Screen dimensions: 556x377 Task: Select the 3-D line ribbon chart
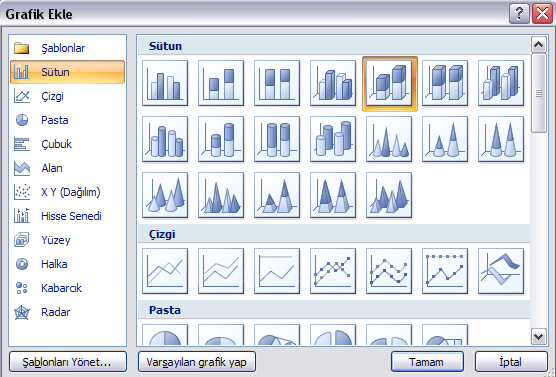(x=501, y=271)
